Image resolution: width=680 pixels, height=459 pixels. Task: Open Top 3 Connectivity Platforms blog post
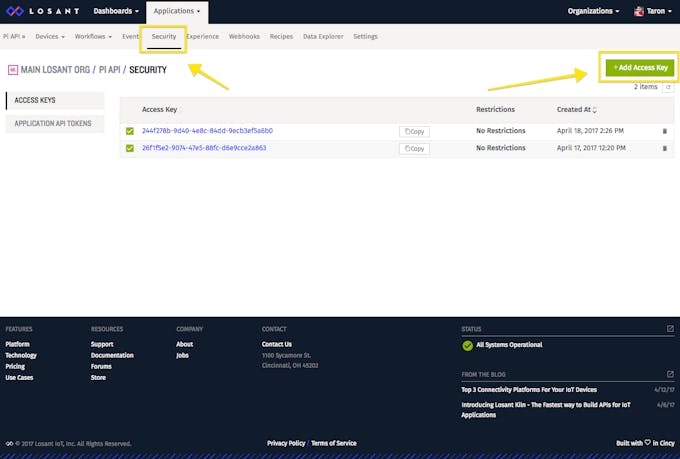(529, 390)
